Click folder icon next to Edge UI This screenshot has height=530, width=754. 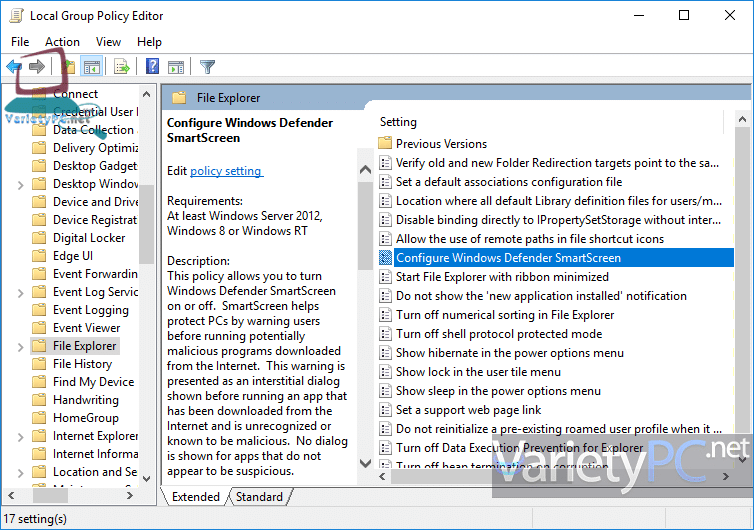click(x=39, y=255)
